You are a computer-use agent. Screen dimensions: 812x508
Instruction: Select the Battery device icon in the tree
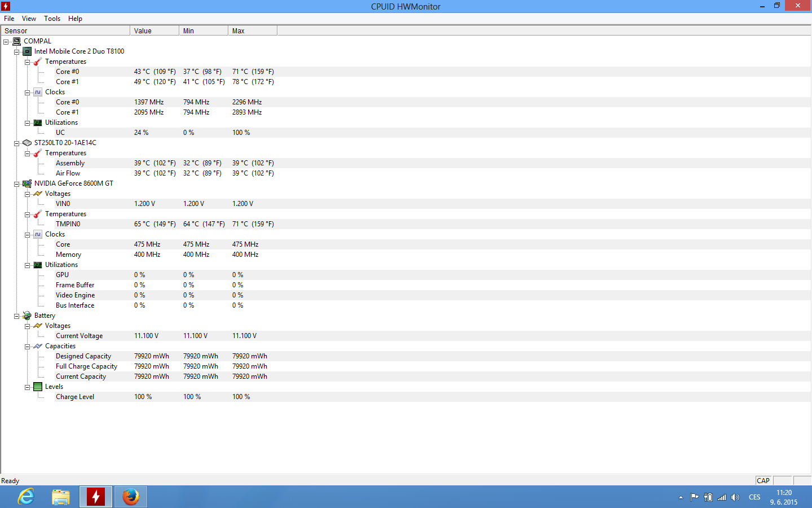click(27, 316)
